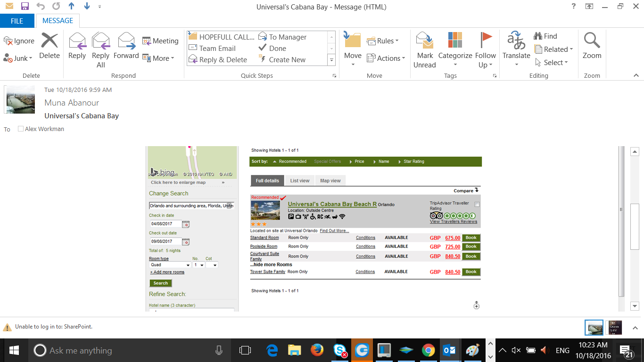Choose the Create New quick step

coord(282,59)
